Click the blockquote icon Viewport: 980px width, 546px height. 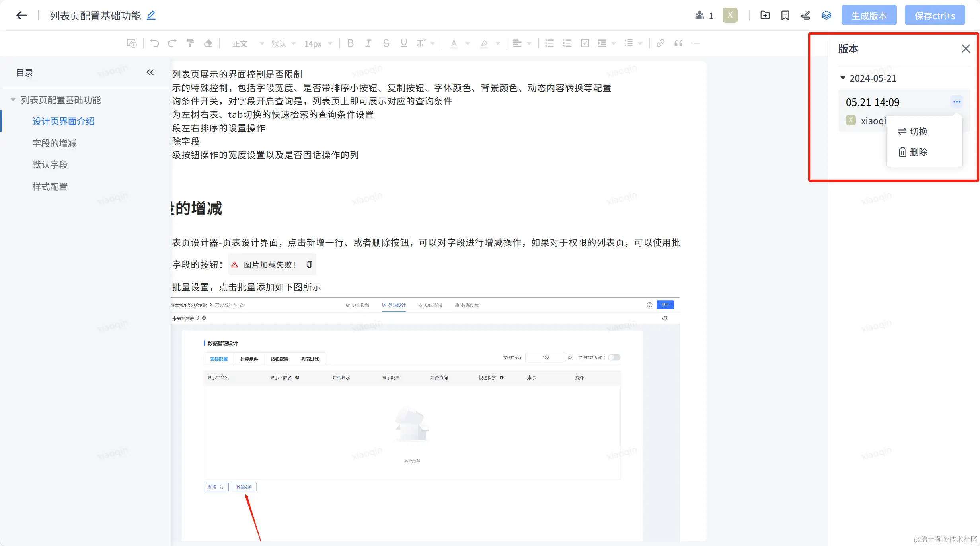pos(678,43)
